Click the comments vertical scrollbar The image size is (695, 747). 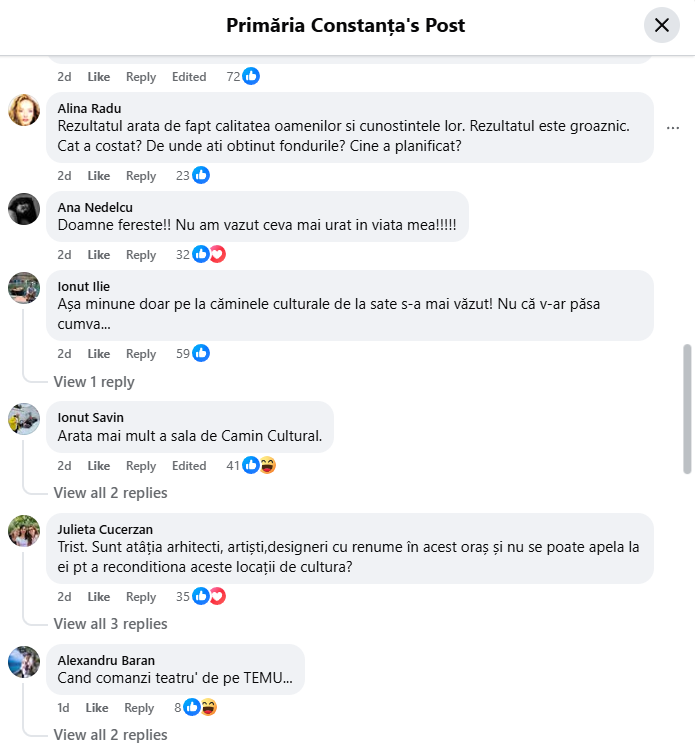click(687, 408)
